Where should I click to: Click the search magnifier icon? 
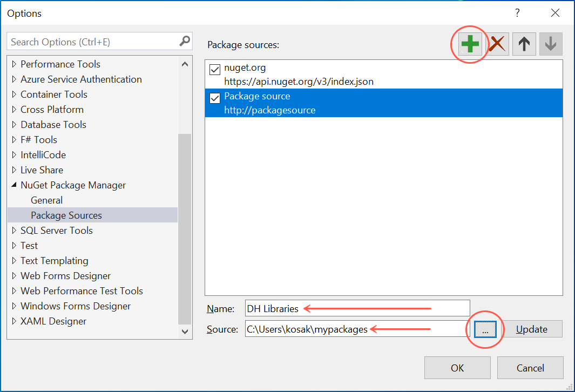tap(185, 41)
